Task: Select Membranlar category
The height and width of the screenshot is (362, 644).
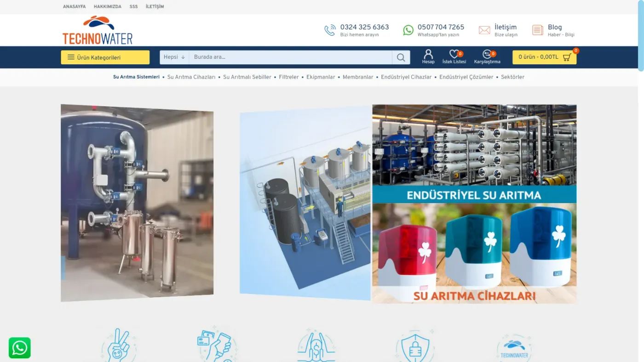Action: pos(358,77)
